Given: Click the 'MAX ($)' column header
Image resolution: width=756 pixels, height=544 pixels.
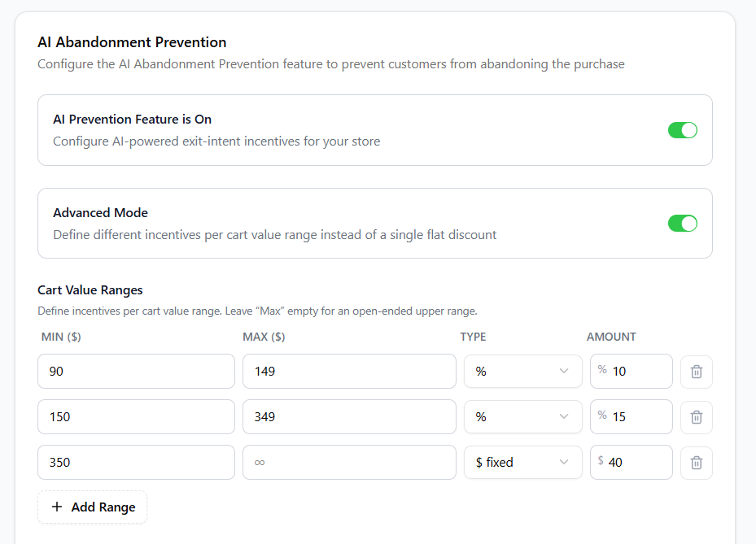Looking at the screenshot, I should tap(264, 337).
